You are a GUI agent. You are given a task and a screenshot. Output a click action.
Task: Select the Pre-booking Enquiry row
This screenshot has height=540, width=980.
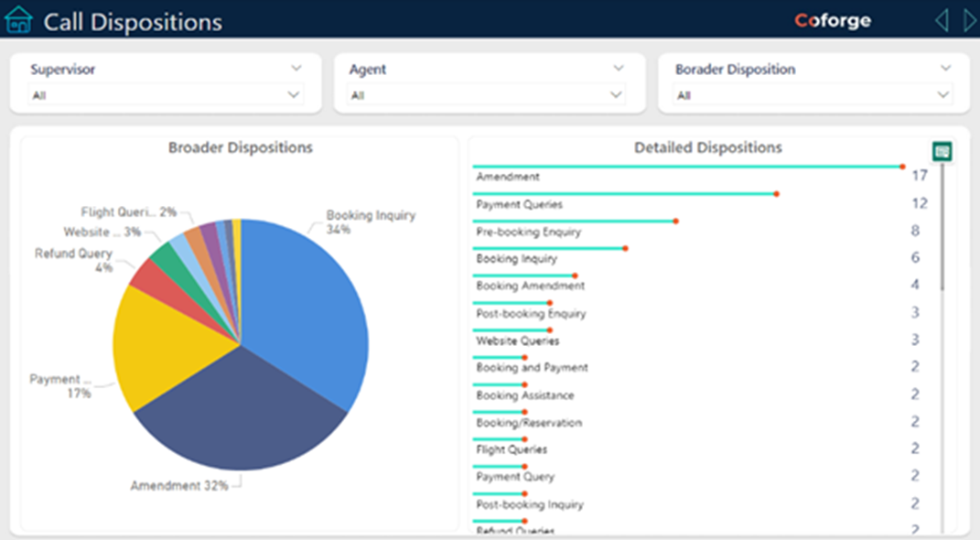(x=528, y=232)
